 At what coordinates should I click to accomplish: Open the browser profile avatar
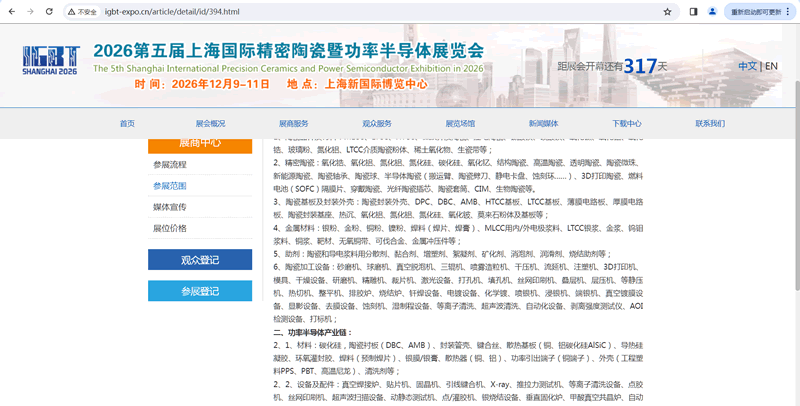(713, 11)
